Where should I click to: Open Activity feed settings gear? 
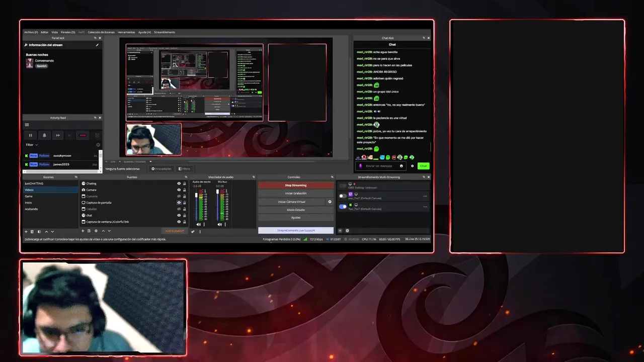pos(98,145)
